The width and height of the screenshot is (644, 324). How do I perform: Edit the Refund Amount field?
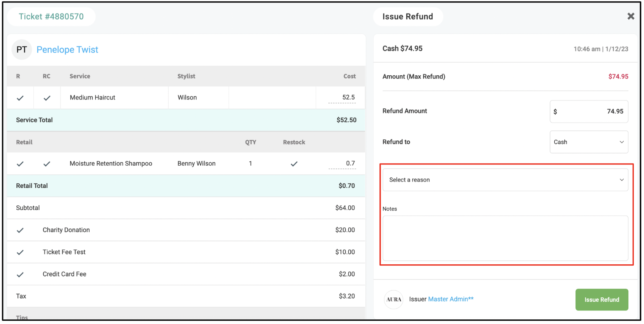[x=589, y=112]
